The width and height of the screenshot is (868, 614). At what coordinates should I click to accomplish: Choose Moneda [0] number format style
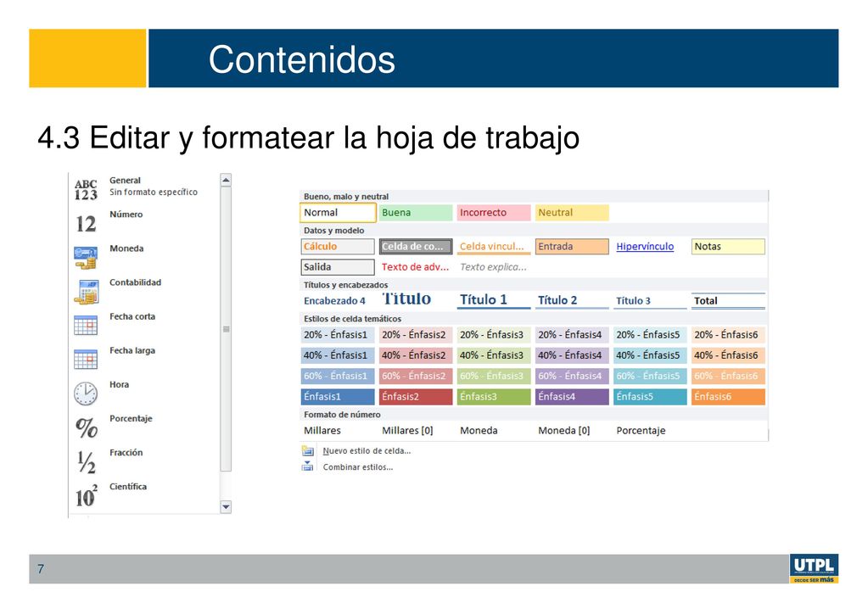click(564, 430)
